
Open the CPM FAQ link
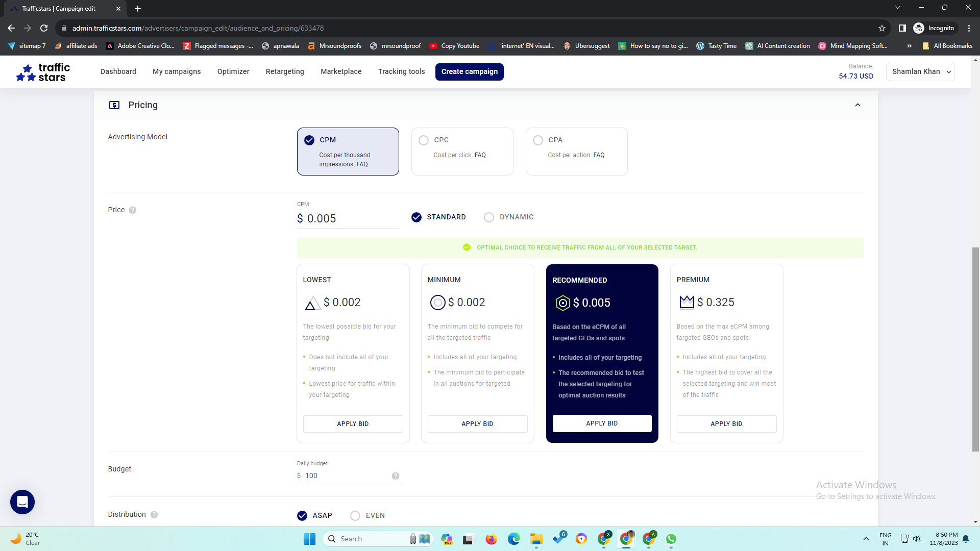(x=362, y=164)
